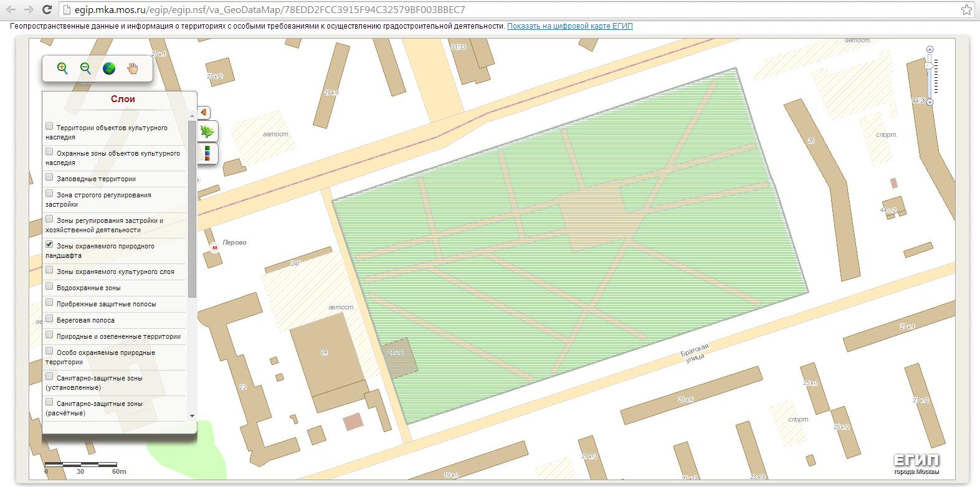Screen dimensions: 980x487
Task: Click the zoom level slider handle
Action: 930,65
